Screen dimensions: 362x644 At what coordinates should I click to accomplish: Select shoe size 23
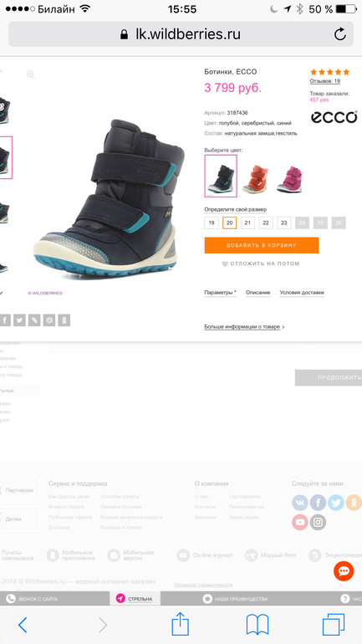pos(284,223)
